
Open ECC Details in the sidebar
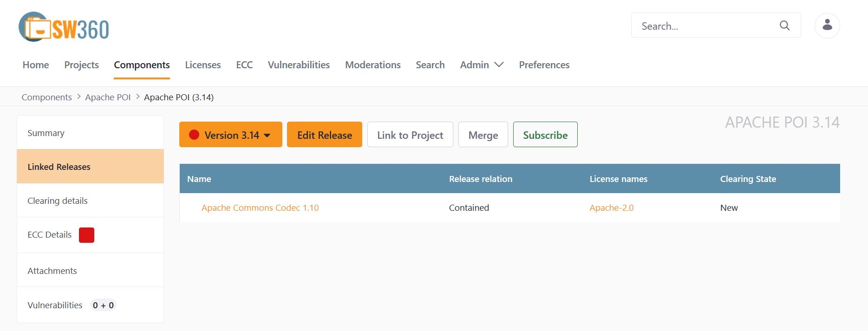(x=90, y=235)
